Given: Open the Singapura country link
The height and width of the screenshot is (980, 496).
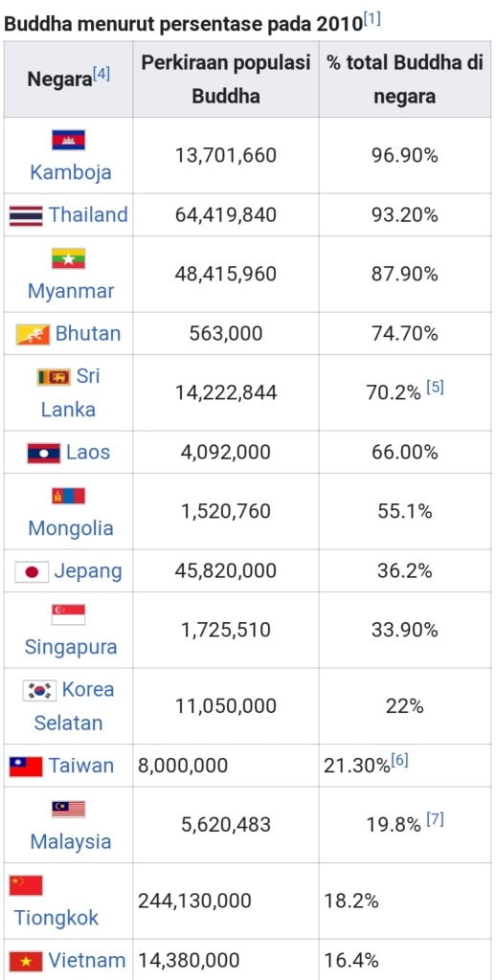Looking at the screenshot, I should 71,647.
